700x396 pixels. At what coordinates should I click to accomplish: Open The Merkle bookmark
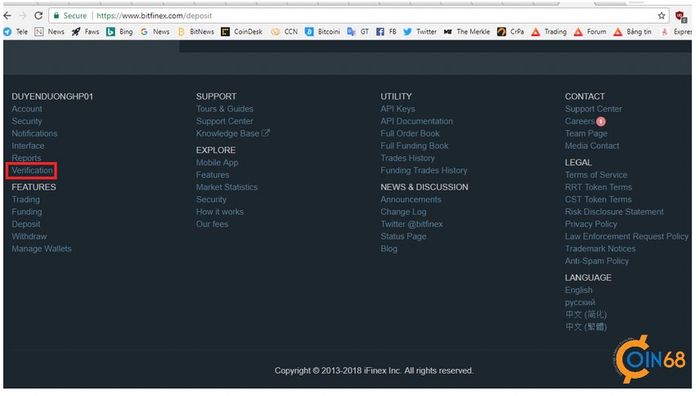coord(467,32)
